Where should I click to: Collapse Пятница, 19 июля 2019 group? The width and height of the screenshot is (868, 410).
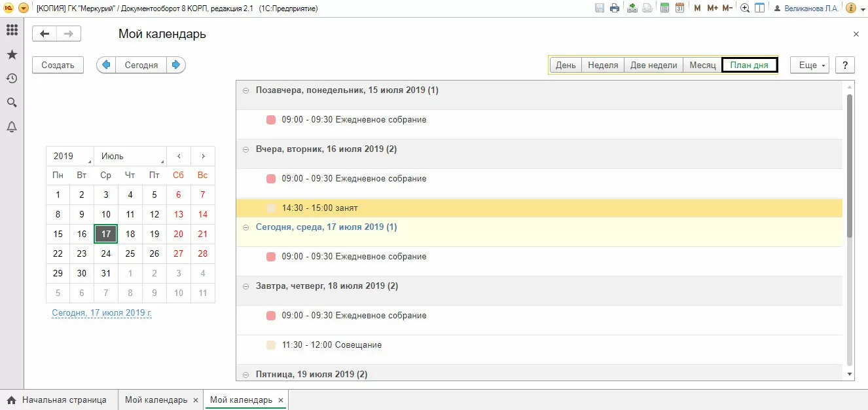[246, 375]
